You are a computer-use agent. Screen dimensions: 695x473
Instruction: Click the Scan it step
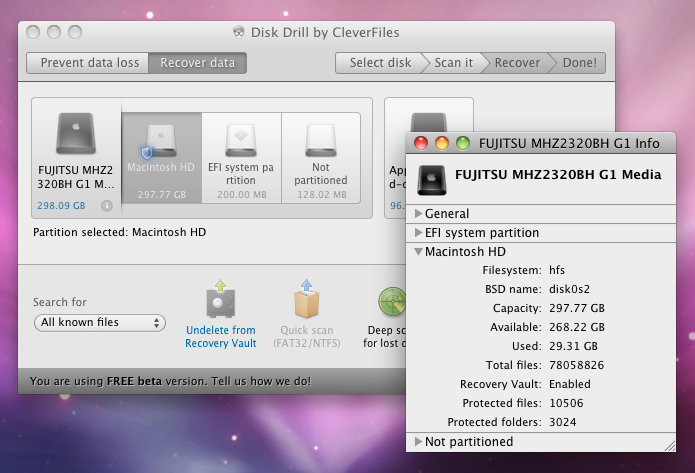point(453,63)
